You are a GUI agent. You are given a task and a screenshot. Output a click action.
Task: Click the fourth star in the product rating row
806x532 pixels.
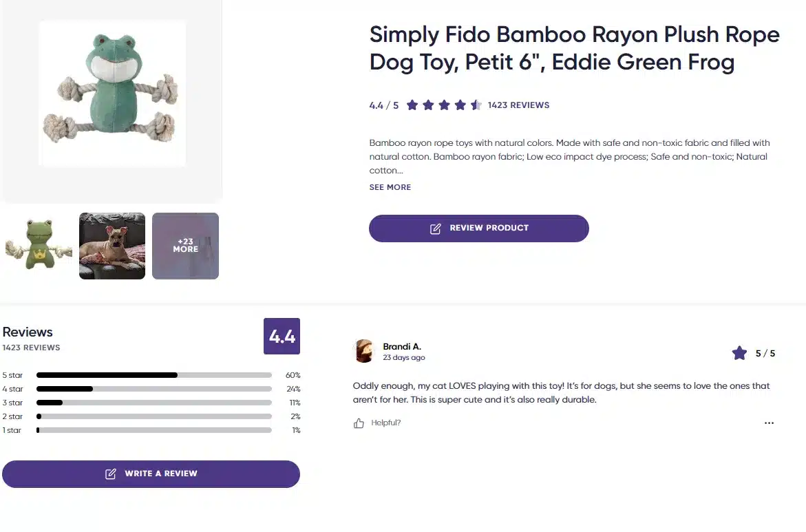tap(459, 105)
